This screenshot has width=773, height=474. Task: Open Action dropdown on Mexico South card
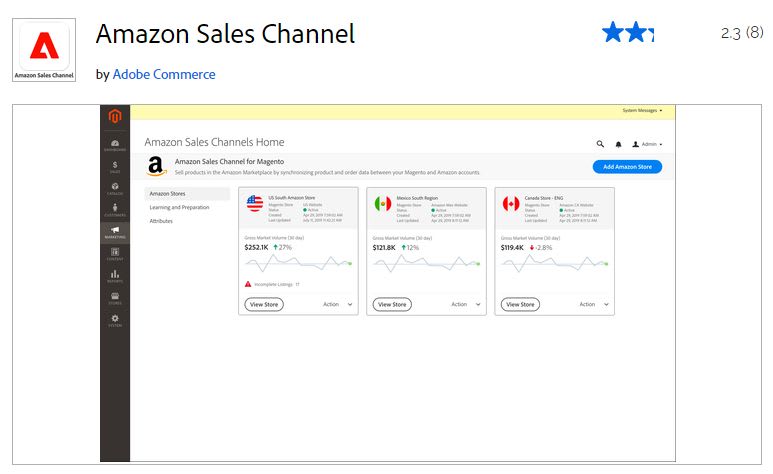click(x=466, y=304)
